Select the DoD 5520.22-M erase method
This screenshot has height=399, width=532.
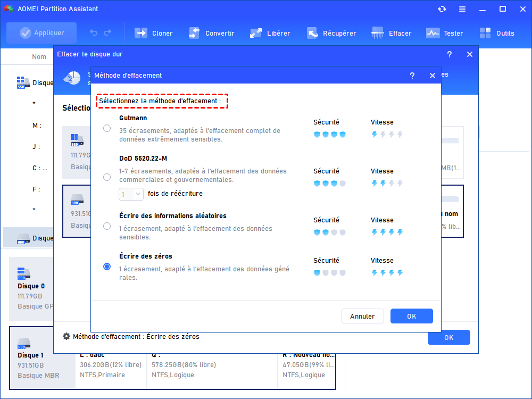click(107, 177)
